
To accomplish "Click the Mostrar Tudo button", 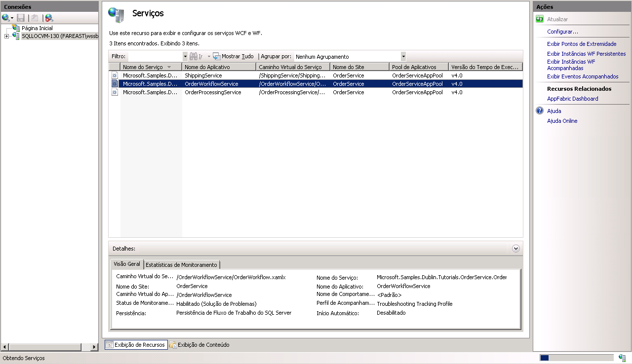I will [233, 56].
